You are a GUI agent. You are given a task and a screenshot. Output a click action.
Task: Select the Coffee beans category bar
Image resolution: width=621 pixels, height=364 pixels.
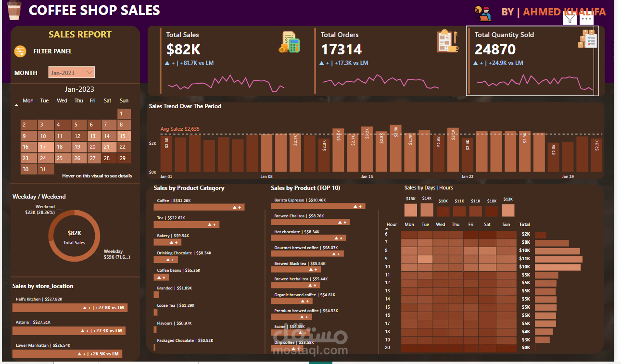click(161, 277)
